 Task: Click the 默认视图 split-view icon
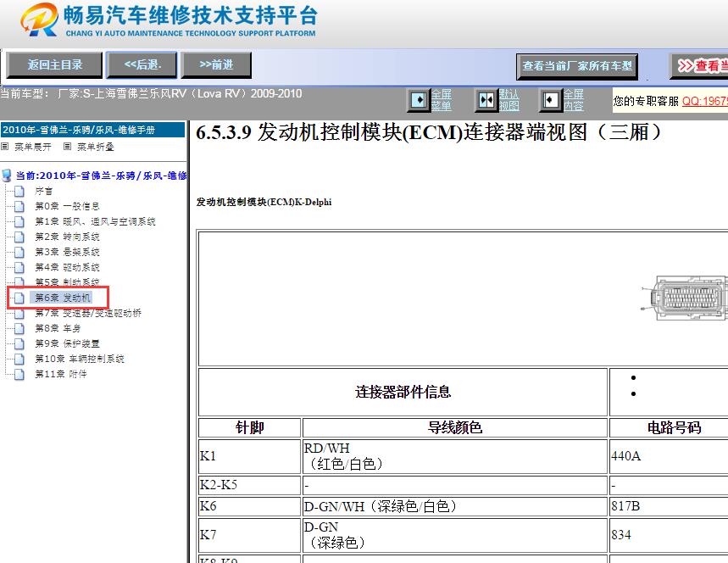click(486, 100)
